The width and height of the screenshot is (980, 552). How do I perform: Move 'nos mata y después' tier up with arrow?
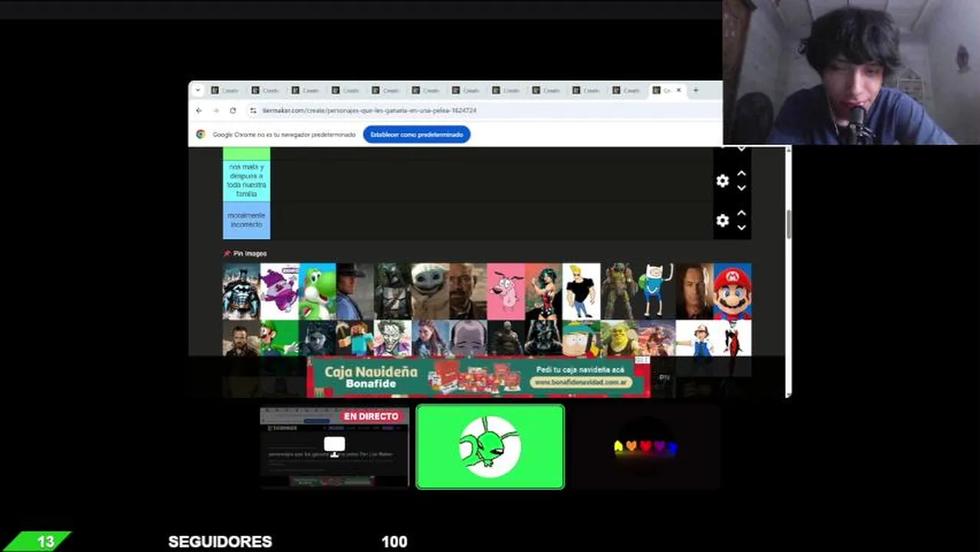(742, 174)
